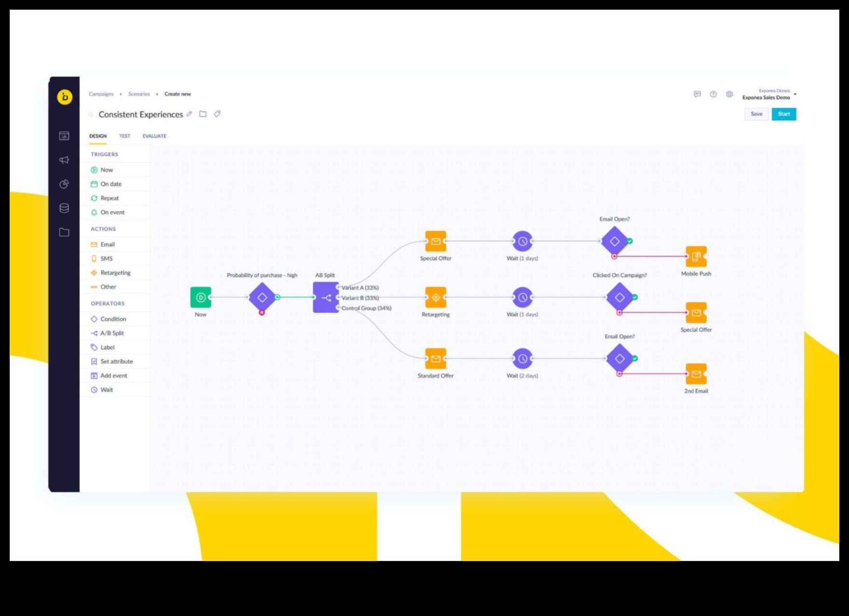Select the On event trigger item

click(x=112, y=213)
